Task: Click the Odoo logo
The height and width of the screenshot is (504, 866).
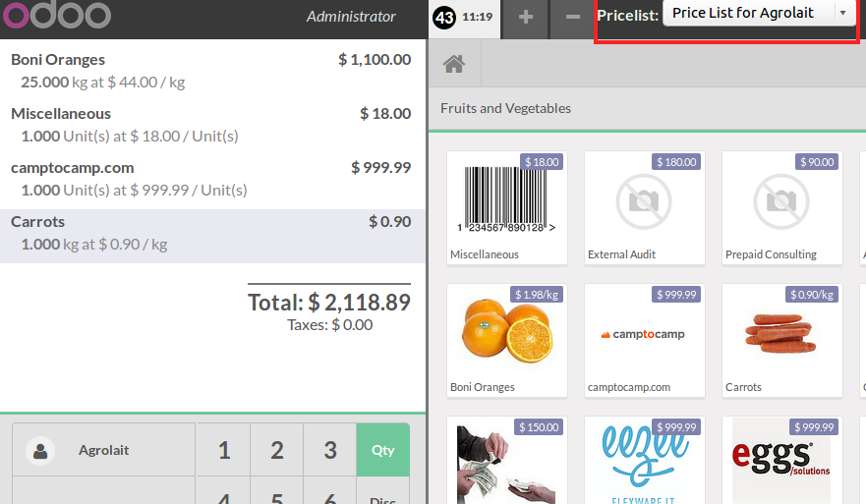Action: click(56, 16)
